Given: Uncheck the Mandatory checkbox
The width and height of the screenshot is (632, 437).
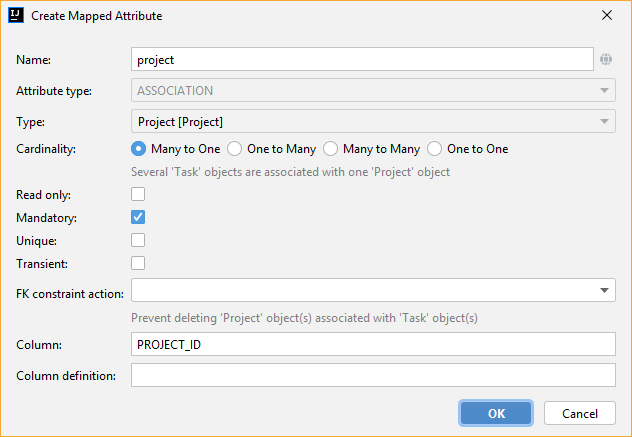Looking at the screenshot, I should coord(138,217).
